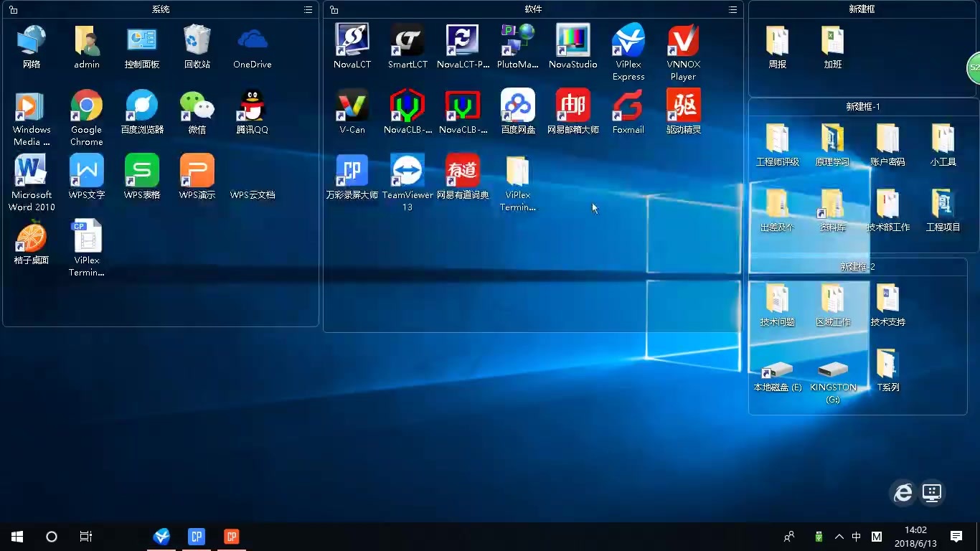Open the 技术支持 folder

888,298
